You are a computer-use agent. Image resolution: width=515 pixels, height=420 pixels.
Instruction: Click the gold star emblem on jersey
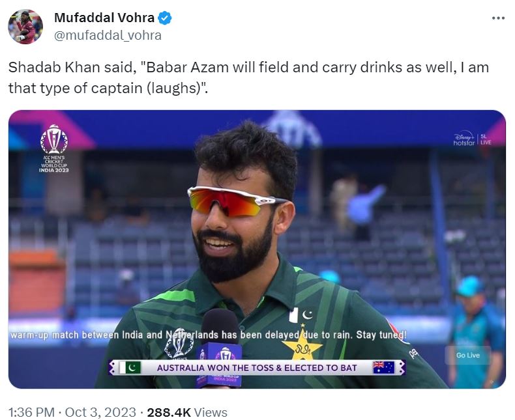tap(301, 344)
